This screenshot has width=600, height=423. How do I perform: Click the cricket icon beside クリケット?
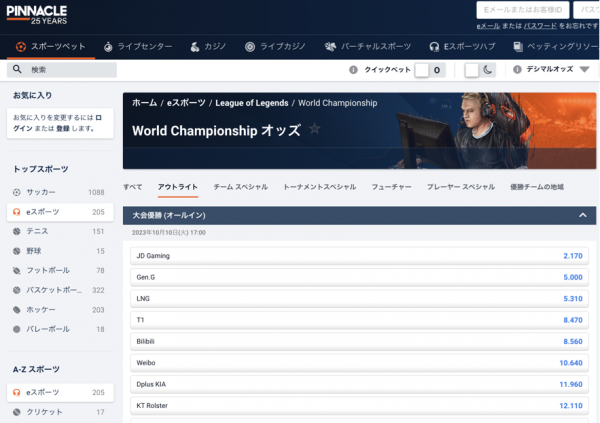16,412
